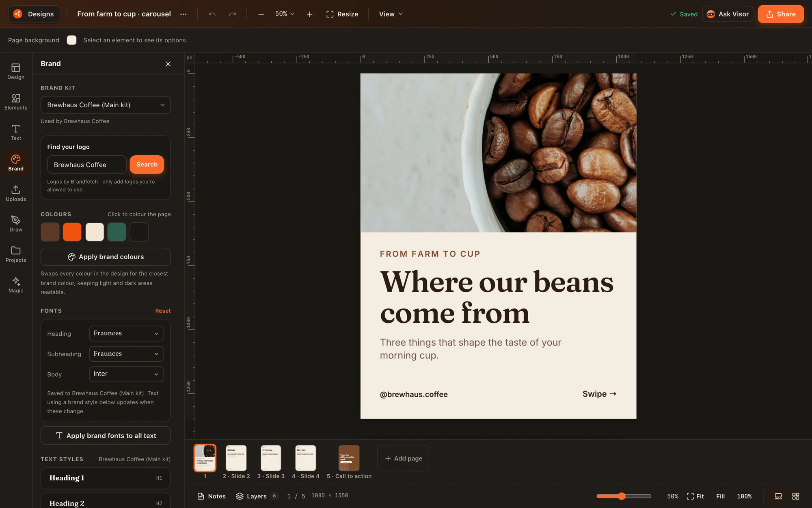Select the canvas headline 'Where our beans come from'
Screen dimensions: 812x508
[497, 297]
